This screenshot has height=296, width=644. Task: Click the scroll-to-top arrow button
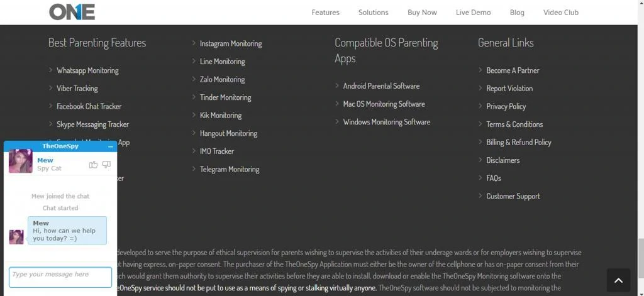(618, 280)
